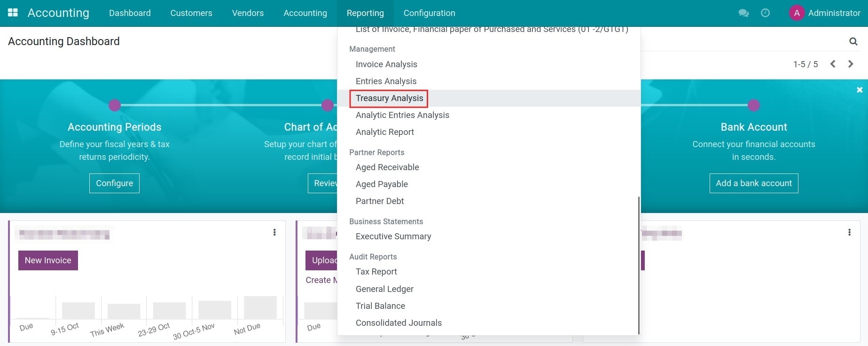Click the search magnifier icon
868x346 pixels.
coord(853,41)
